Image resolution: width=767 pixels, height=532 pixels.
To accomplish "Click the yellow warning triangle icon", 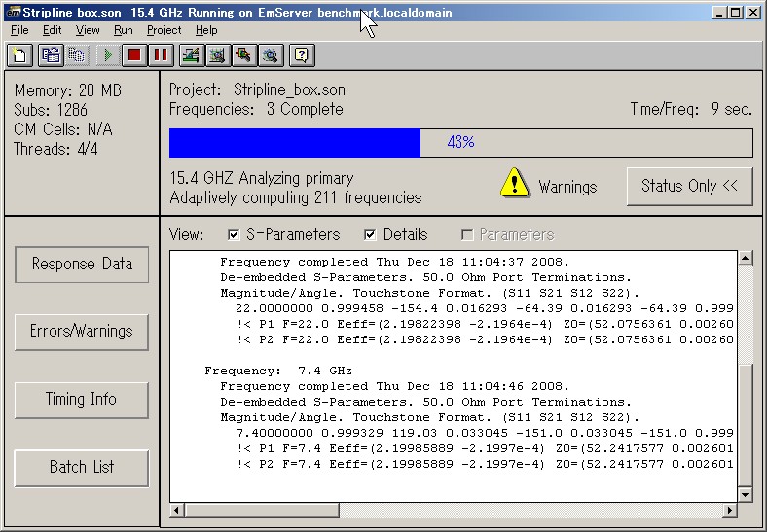I will point(515,183).
